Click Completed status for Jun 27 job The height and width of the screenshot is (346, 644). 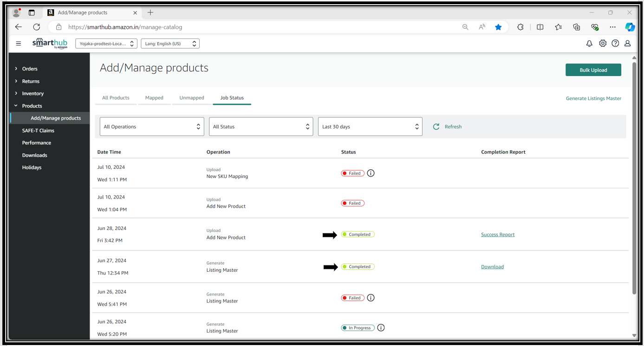point(358,267)
